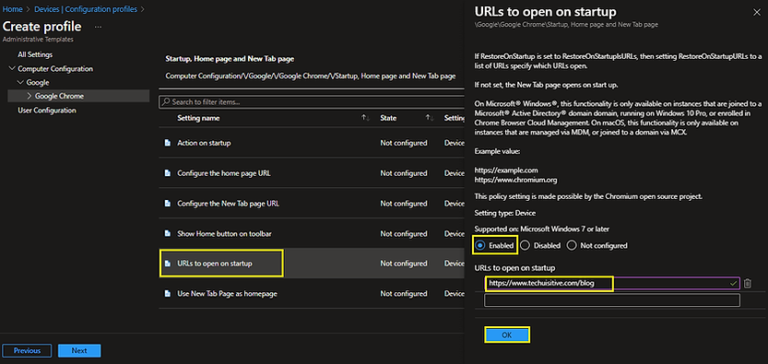
Task: Click the document icon beside Use New Tab Page as homepage
Action: 168,294
